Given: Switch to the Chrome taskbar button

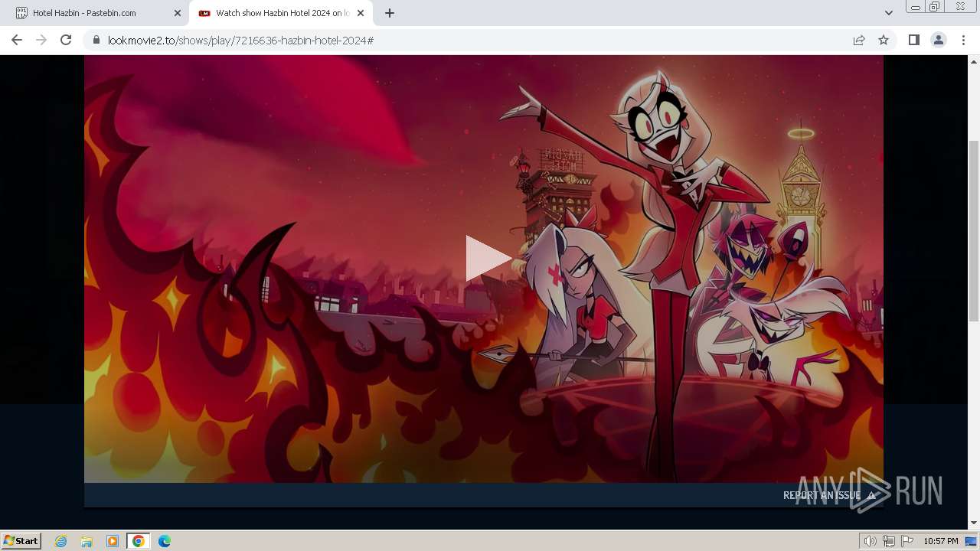Looking at the screenshot, I should [138, 541].
